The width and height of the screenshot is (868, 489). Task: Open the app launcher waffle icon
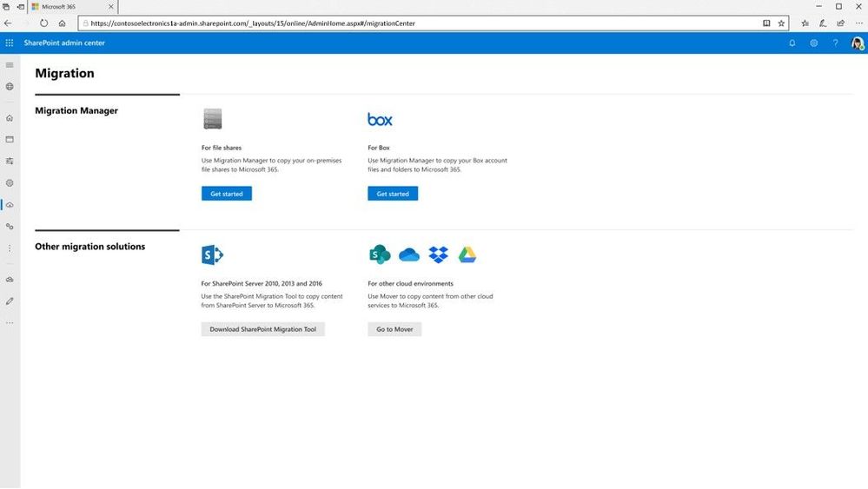coord(10,43)
